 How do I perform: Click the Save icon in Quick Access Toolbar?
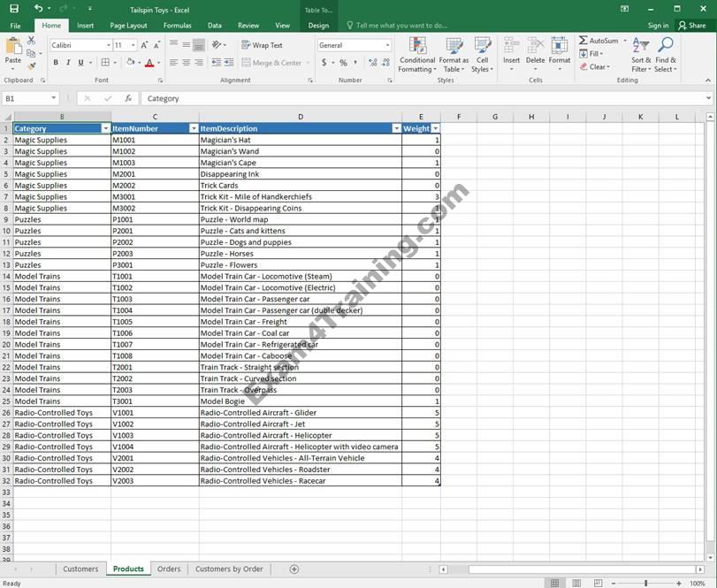pos(14,9)
